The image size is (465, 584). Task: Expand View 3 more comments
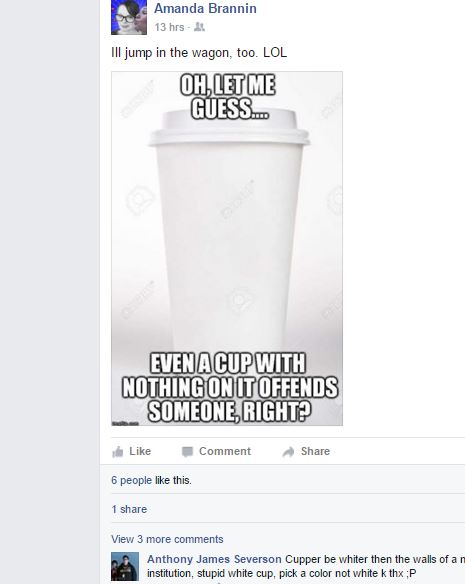point(167,539)
